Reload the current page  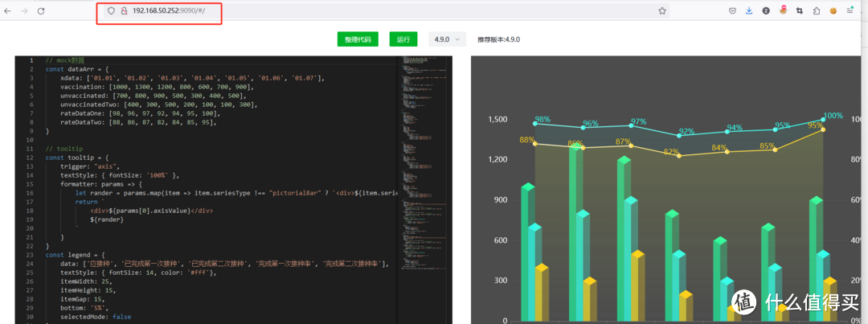click(x=41, y=11)
